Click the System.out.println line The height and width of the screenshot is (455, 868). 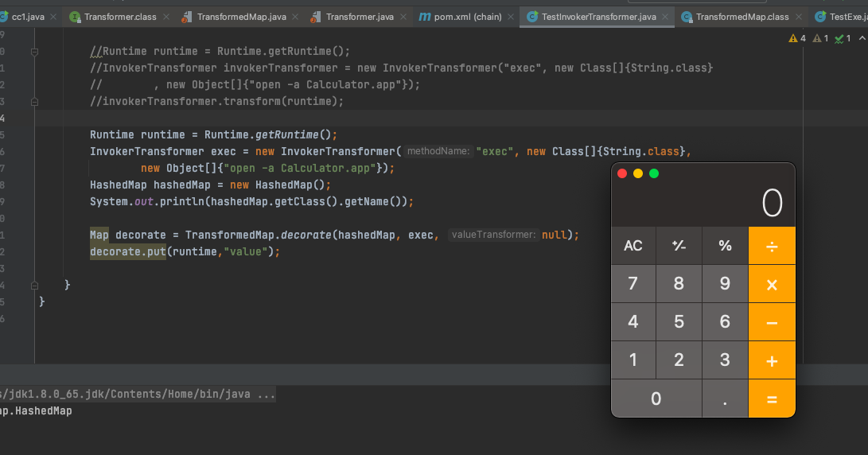pos(252,201)
